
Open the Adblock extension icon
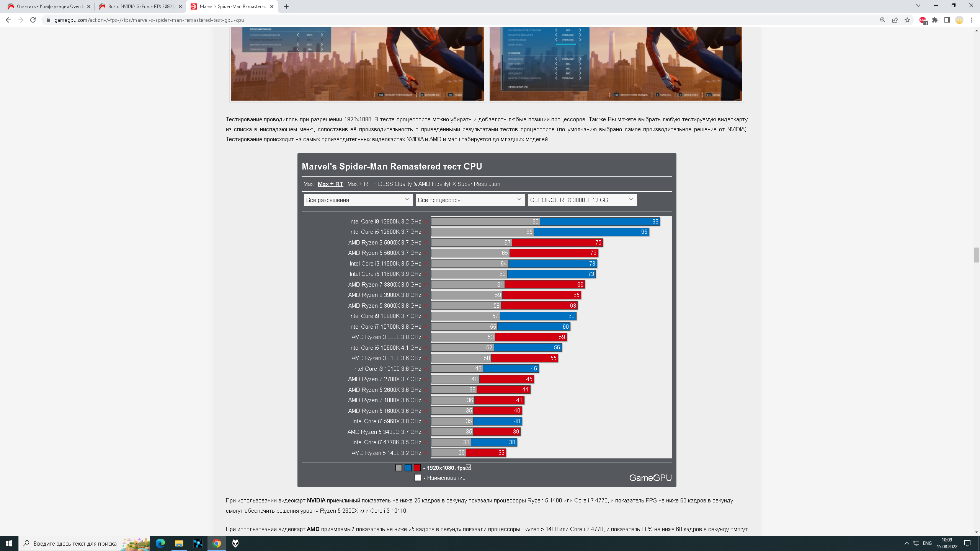923,20
